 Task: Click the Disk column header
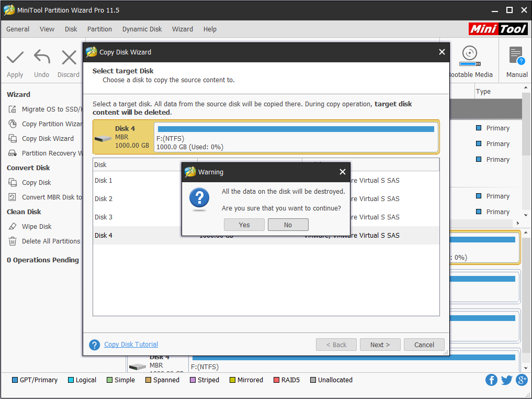click(x=145, y=165)
